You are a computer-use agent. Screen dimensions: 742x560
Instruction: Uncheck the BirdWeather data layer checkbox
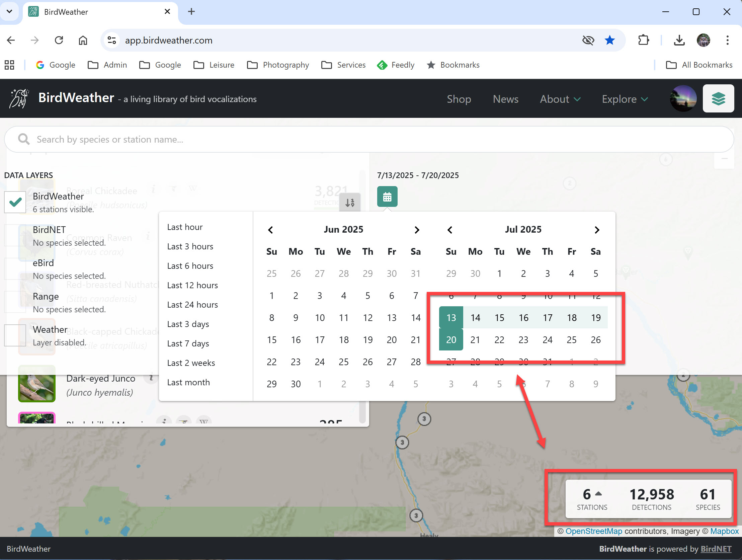[x=15, y=202]
